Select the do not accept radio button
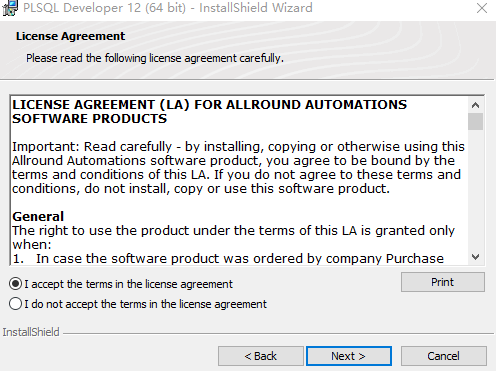The width and height of the screenshot is (496, 371). tap(15, 304)
